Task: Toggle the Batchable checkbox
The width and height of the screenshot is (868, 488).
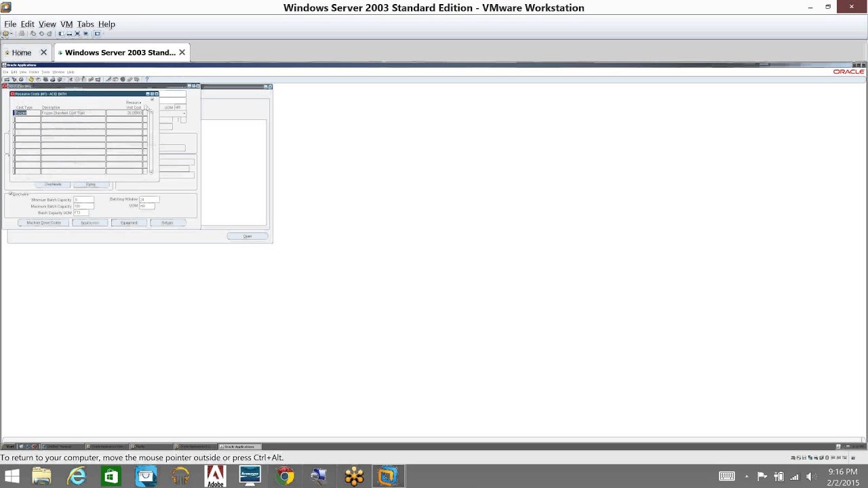Action: [x=11, y=193]
